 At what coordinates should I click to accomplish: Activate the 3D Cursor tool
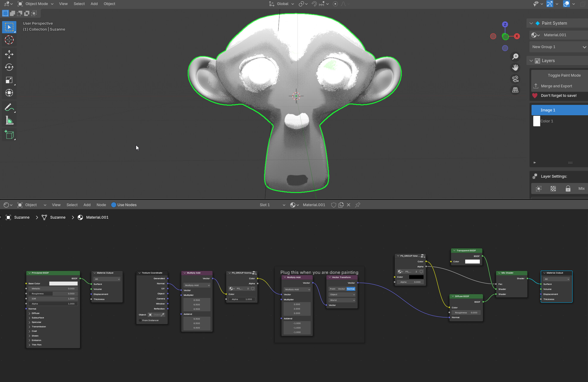[x=9, y=40]
